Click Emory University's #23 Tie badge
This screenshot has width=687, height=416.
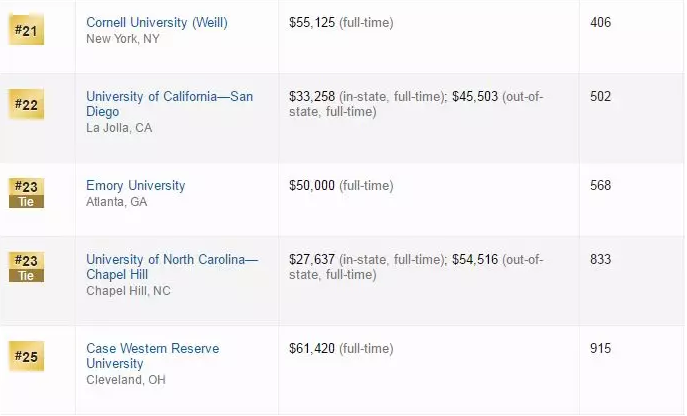[x=26, y=192]
